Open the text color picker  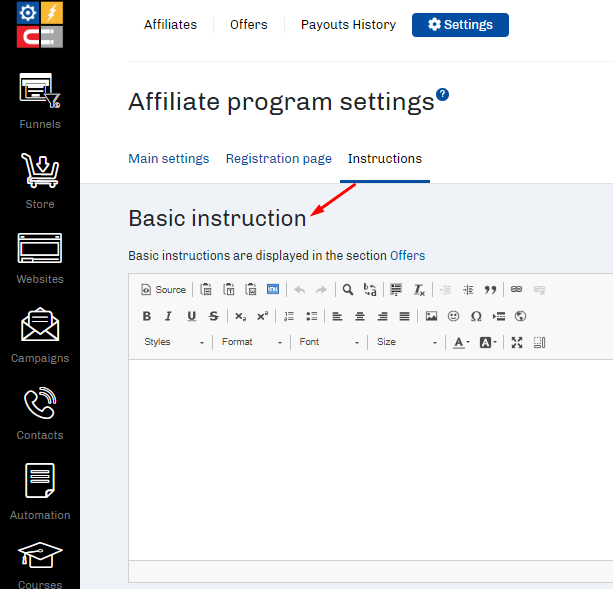click(x=461, y=342)
